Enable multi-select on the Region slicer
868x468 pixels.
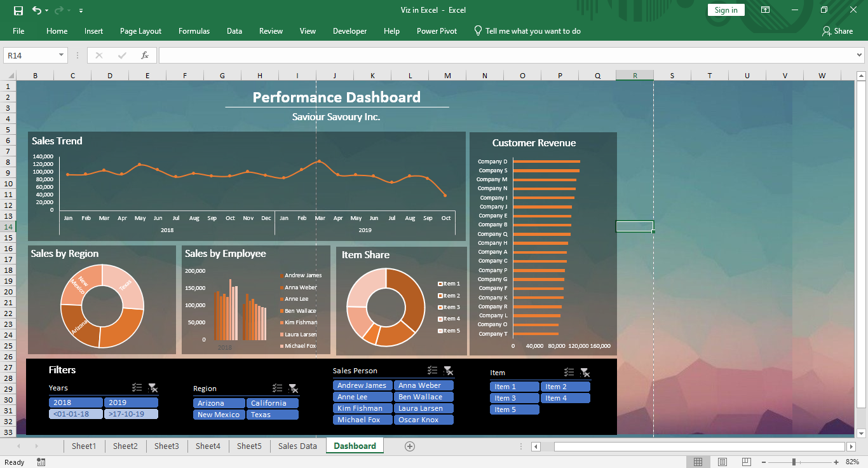[278, 388]
